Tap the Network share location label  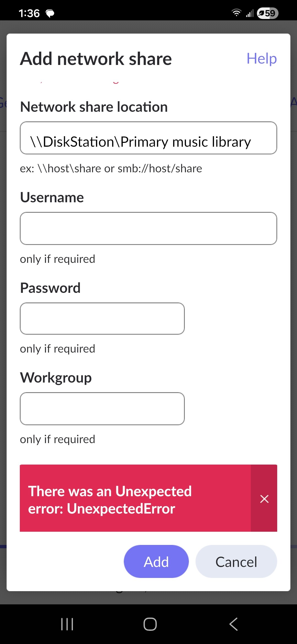pos(94,107)
